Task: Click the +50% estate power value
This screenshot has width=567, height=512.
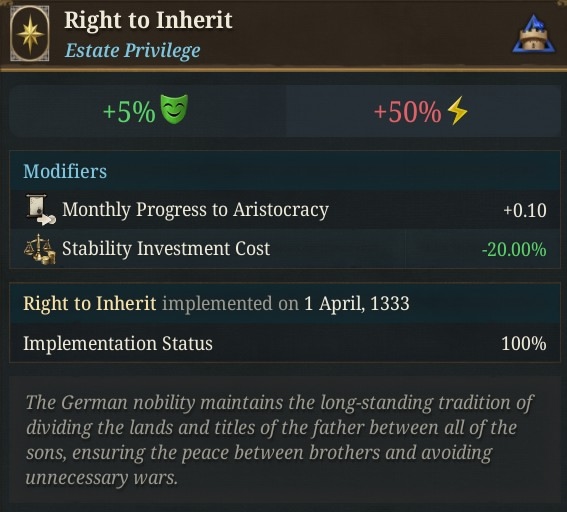Action: pos(408,112)
